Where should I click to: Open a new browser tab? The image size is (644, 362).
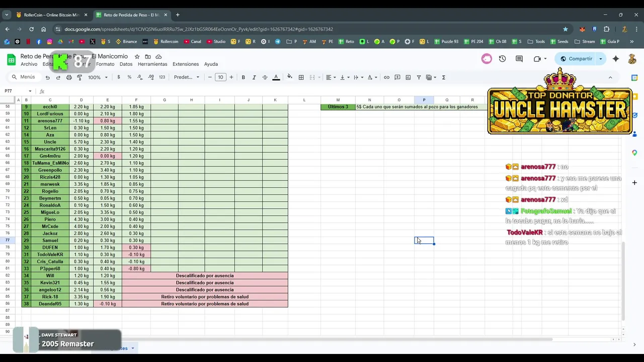point(178,15)
